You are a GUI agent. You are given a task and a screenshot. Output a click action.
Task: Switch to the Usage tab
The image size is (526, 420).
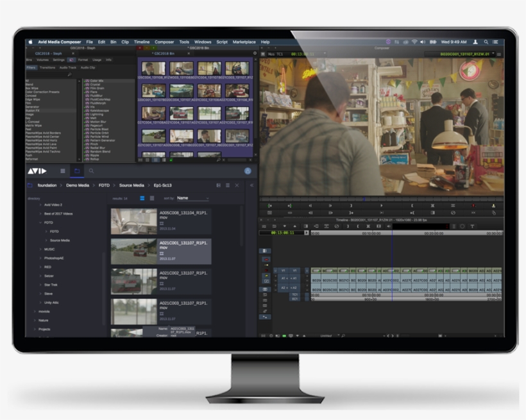coord(97,60)
